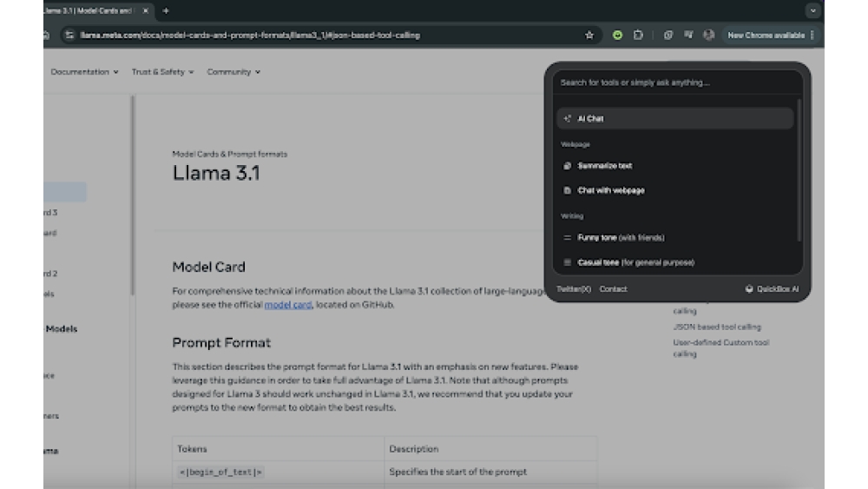Image resolution: width=868 pixels, height=489 pixels.
Task: Open the tab search dropdown arrow
Action: click(812, 10)
